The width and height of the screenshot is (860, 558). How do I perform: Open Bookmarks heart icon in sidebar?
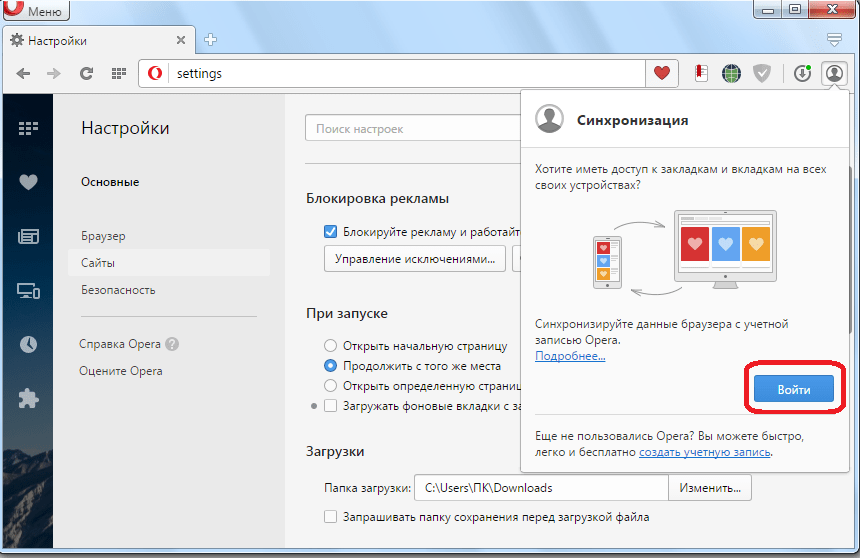pyautogui.click(x=28, y=182)
